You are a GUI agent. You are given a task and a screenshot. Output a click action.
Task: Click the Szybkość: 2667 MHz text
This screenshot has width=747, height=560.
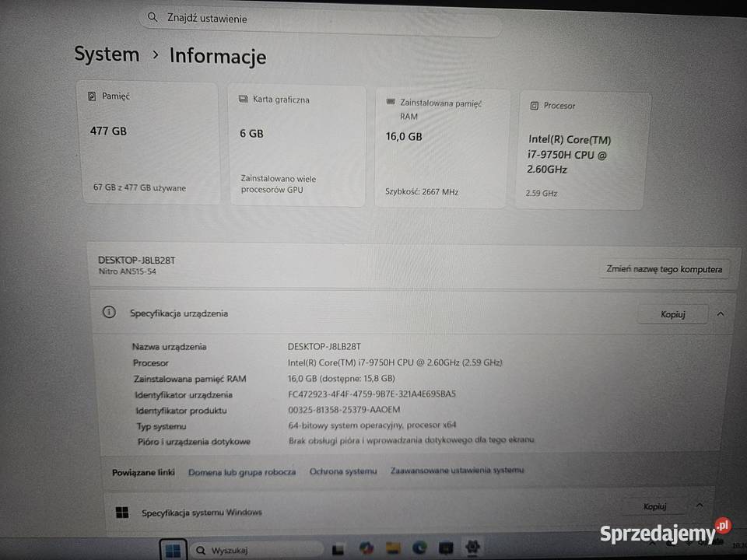pos(422,192)
